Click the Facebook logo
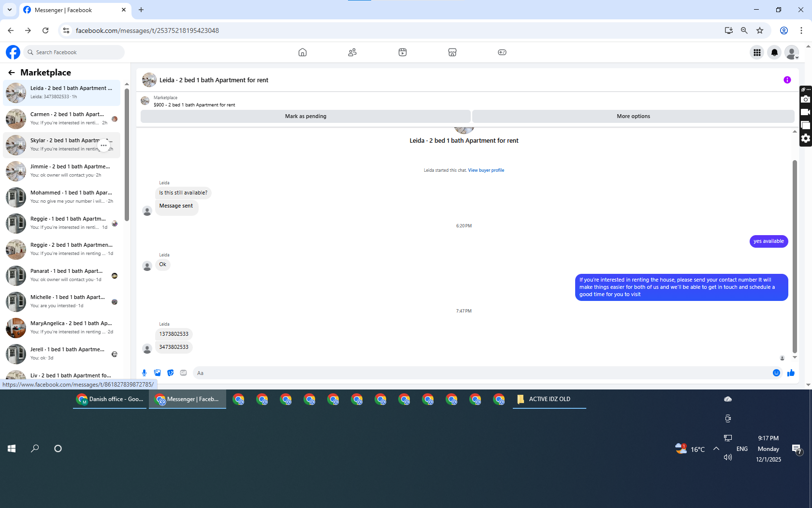The image size is (812, 508). click(x=13, y=52)
